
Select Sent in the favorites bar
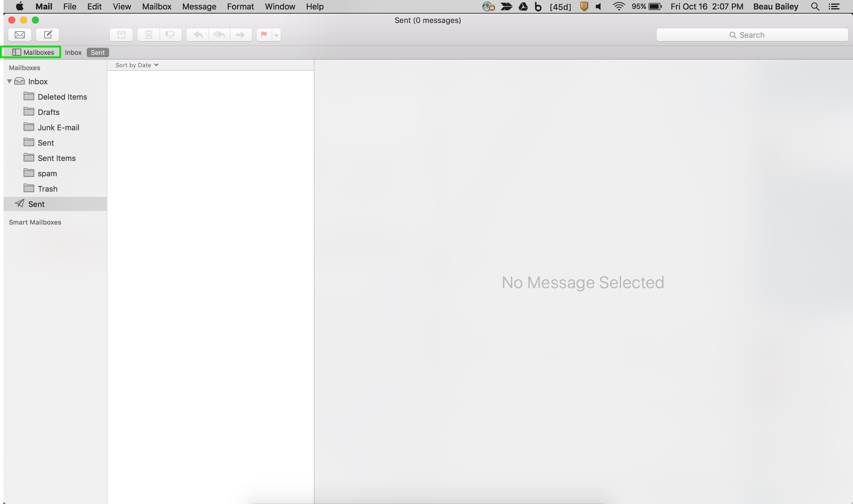(x=98, y=52)
